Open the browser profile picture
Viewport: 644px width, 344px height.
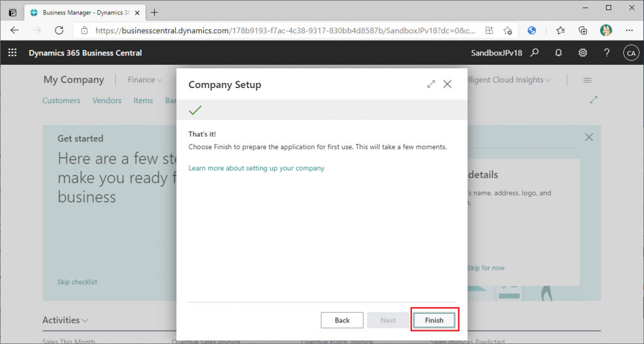coord(606,30)
